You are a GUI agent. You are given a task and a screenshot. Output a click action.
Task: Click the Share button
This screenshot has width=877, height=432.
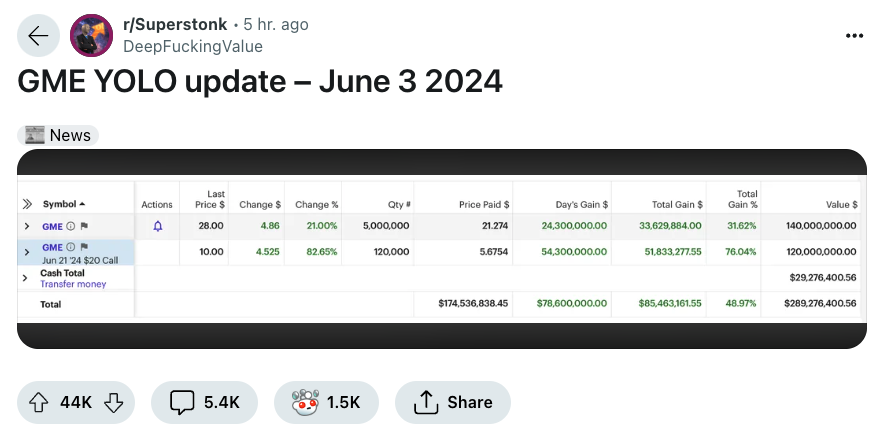452,402
